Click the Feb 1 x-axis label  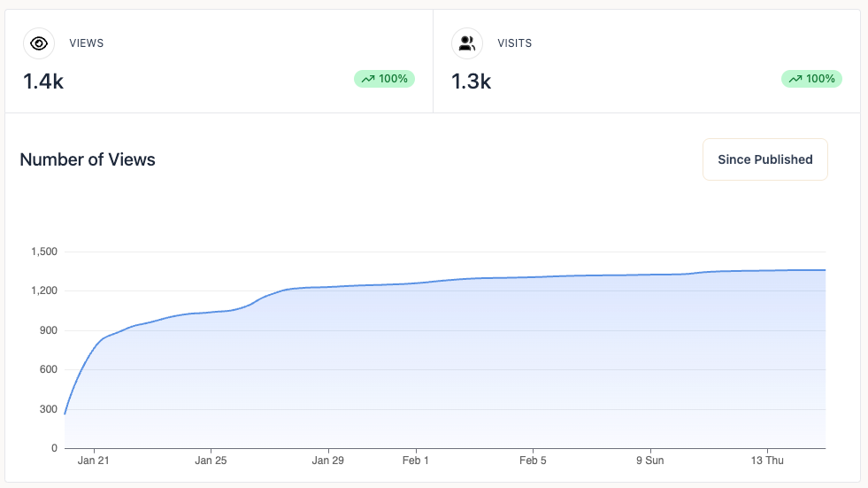tap(415, 461)
